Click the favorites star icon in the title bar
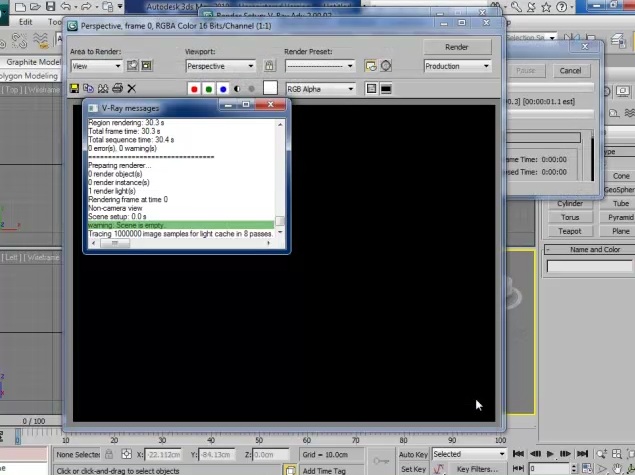Image resolution: width=635 pixels, height=475 pixels. (546, 6)
